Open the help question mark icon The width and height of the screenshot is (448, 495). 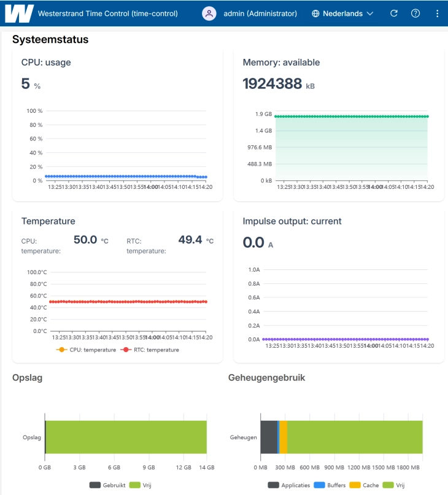415,13
